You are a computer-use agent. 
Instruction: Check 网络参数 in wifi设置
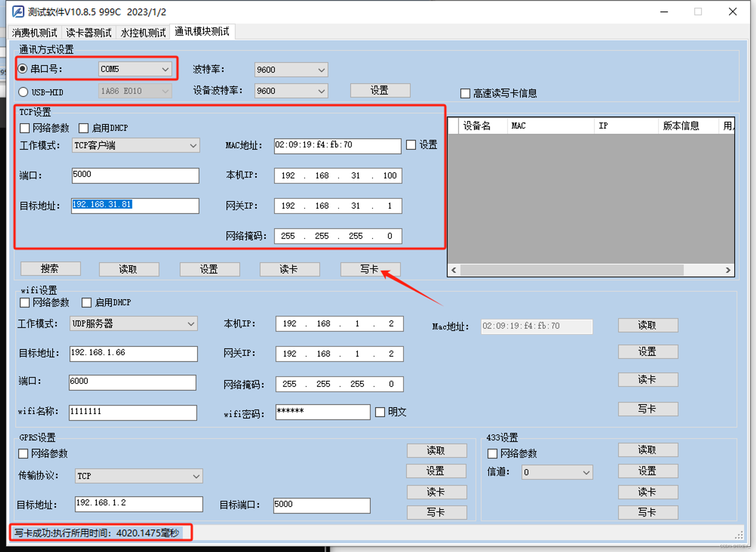tap(25, 303)
